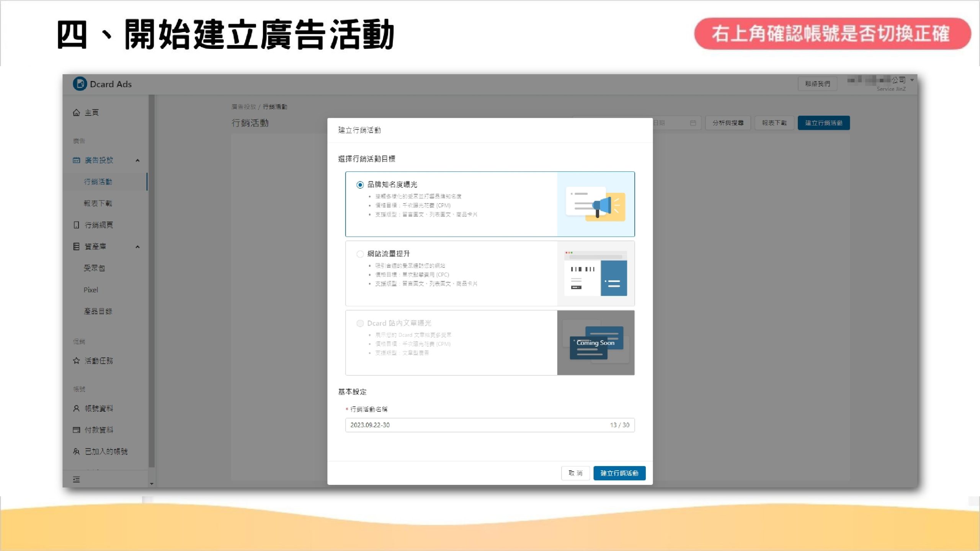This screenshot has height=551, width=980.
Task: Click the star icon for 活動任務
Action: click(x=76, y=361)
